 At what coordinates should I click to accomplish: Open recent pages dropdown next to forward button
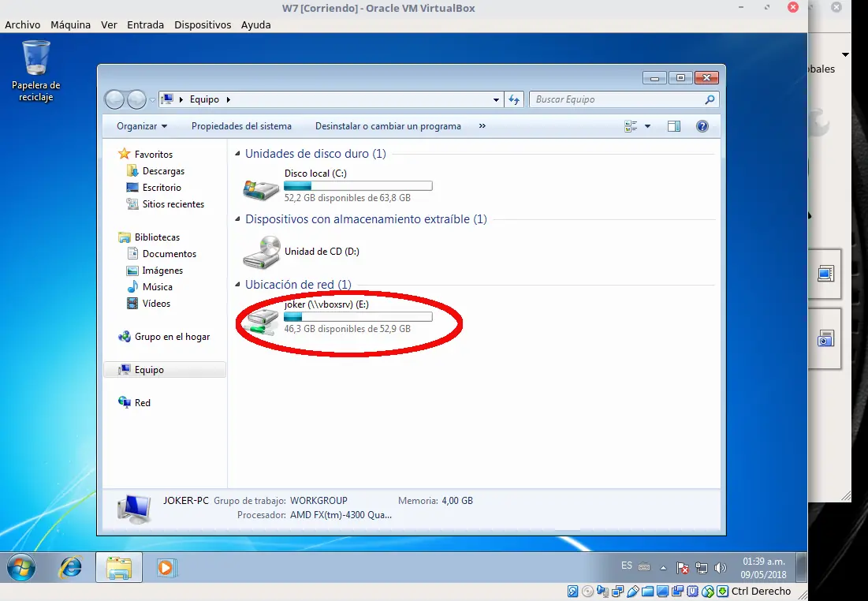point(152,100)
